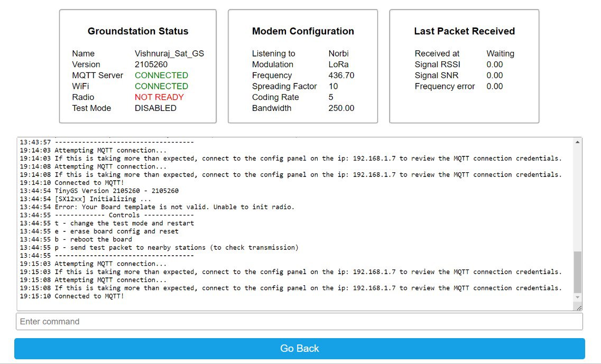Click the Norbi satellite name value

point(338,53)
